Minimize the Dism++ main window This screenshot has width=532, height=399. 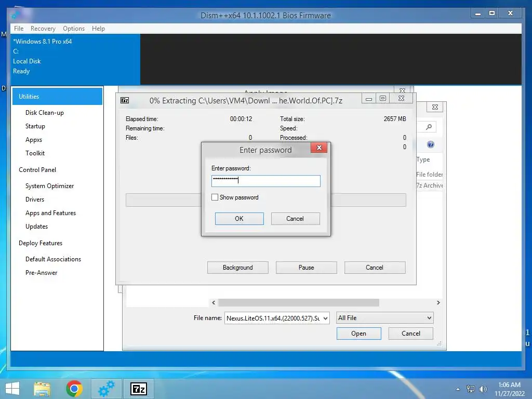click(x=478, y=14)
